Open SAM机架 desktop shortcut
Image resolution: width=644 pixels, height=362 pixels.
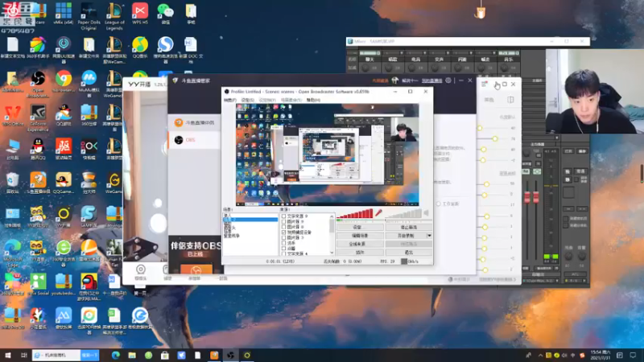(x=89, y=216)
